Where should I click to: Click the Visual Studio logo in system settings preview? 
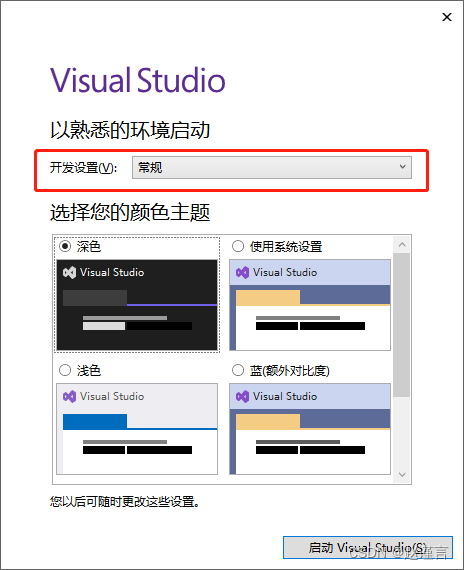pos(242,272)
